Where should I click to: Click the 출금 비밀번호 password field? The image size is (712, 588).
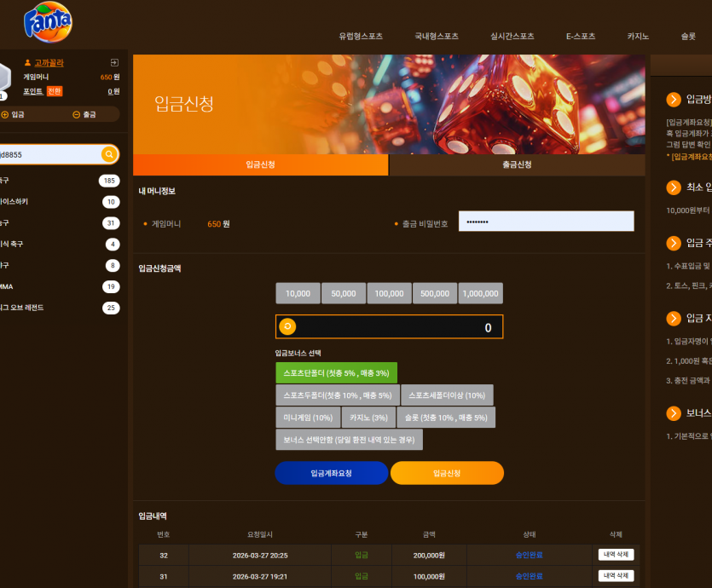coord(547,222)
